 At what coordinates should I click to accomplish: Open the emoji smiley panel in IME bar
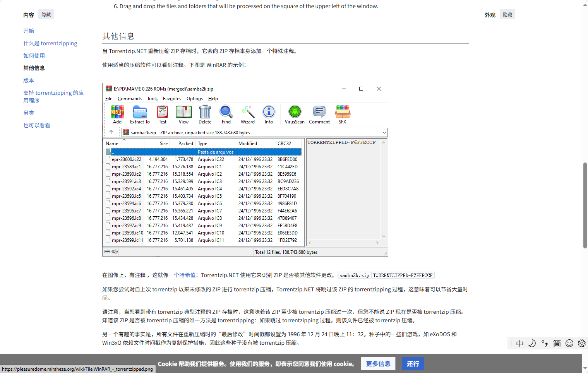click(569, 343)
